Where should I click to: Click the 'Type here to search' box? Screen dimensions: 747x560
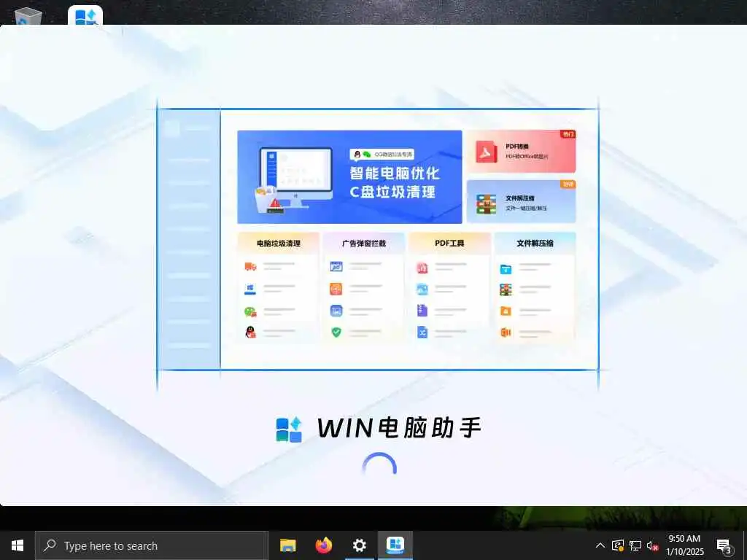152,545
